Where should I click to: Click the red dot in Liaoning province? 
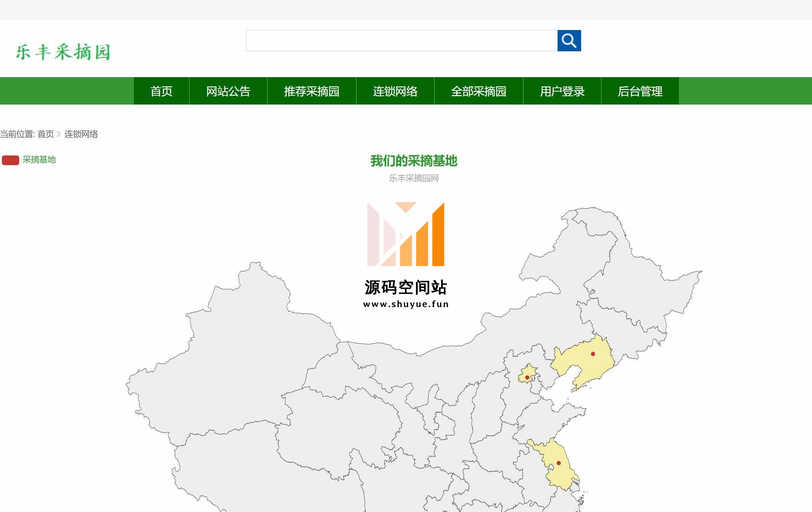(593, 354)
